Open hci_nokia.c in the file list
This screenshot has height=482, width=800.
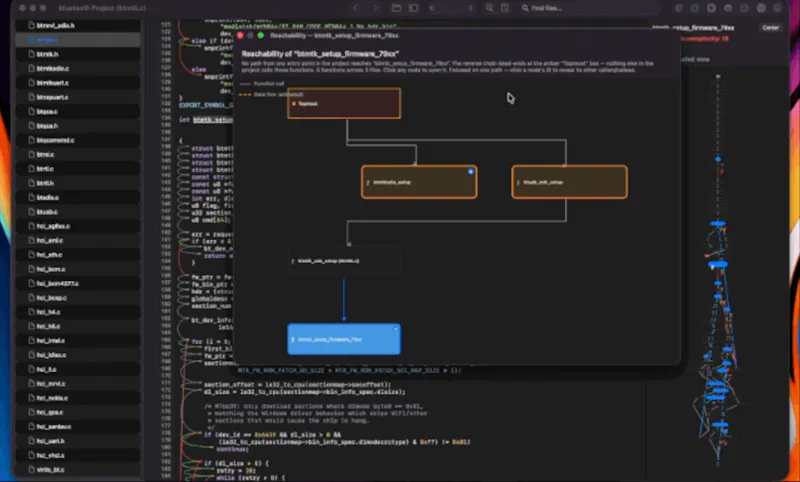pos(78,398)
